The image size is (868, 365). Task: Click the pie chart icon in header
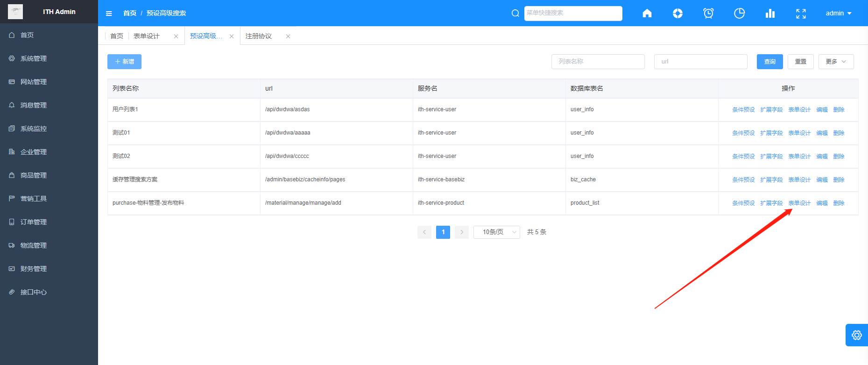coord(739,13)
